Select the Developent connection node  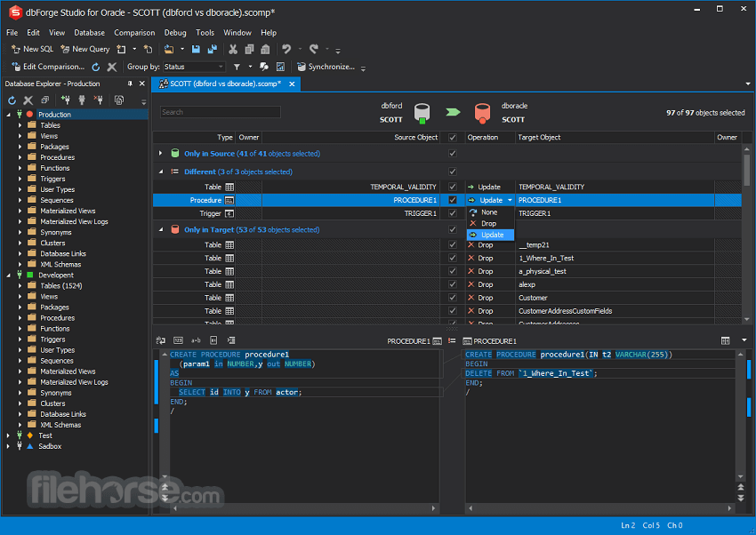[56, 275]
